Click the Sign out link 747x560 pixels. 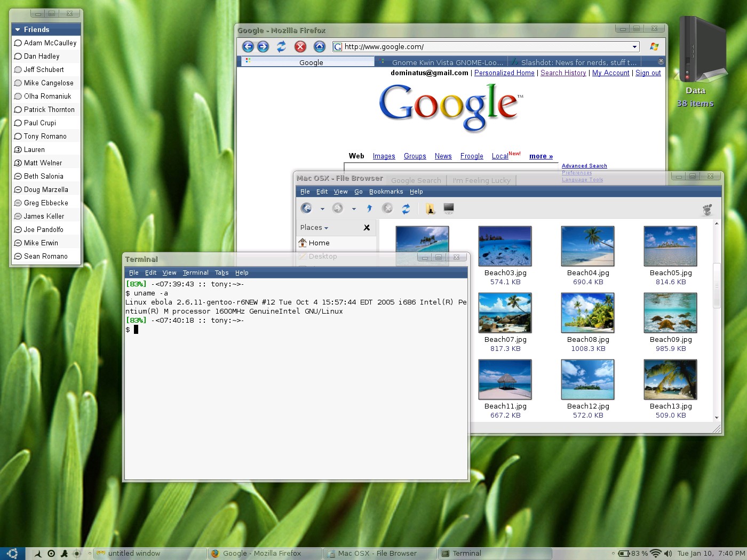(x=648, y=73)
